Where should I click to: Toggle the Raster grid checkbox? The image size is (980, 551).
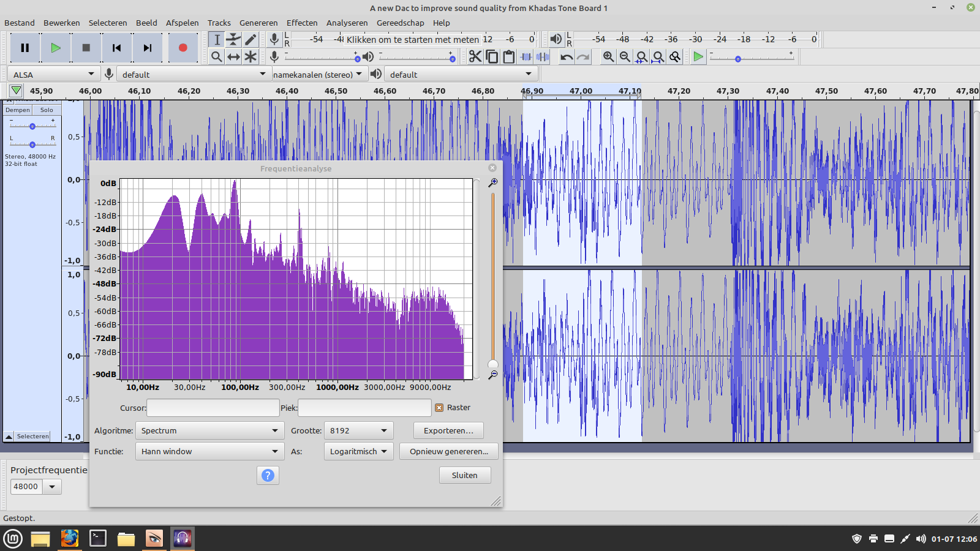pyautogui.click(x=439, y=408)
